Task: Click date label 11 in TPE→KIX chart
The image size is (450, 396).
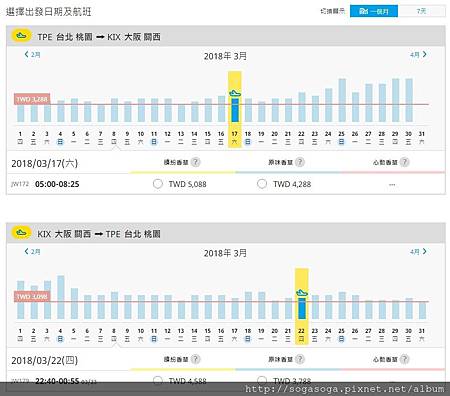Action: click(x=154, y=134)
